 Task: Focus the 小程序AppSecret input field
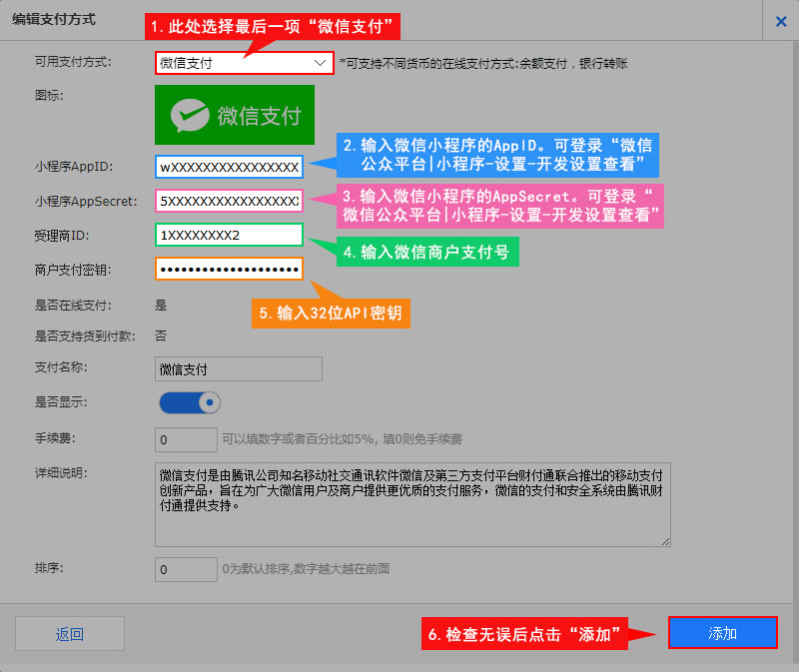click(x=229, y=201)
